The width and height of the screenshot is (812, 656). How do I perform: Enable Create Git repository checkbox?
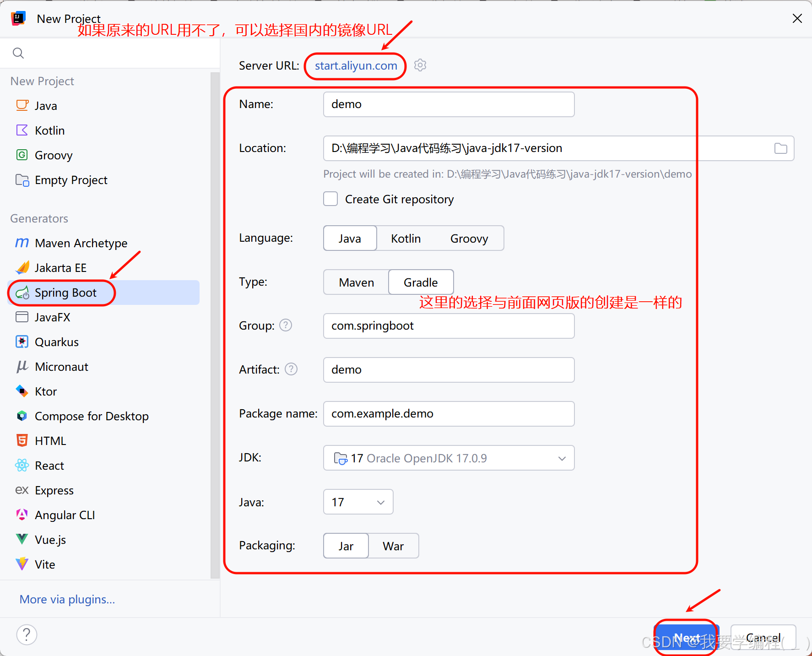[330, 199]
